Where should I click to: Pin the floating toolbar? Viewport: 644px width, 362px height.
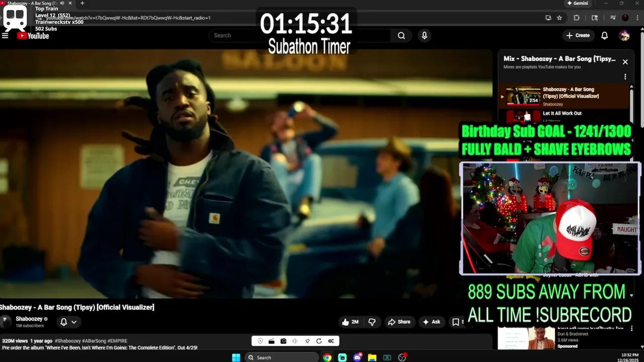(307, 341)
